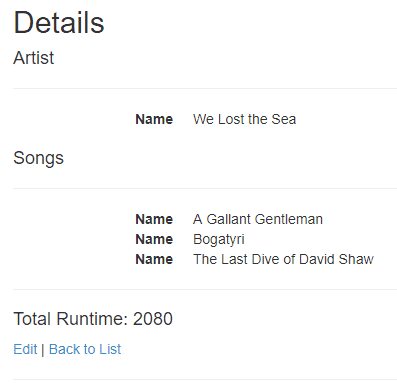Click the divider line under Artist heading
Image resolution: width=397 pixels, height=383 pixels.
(205, 89)
